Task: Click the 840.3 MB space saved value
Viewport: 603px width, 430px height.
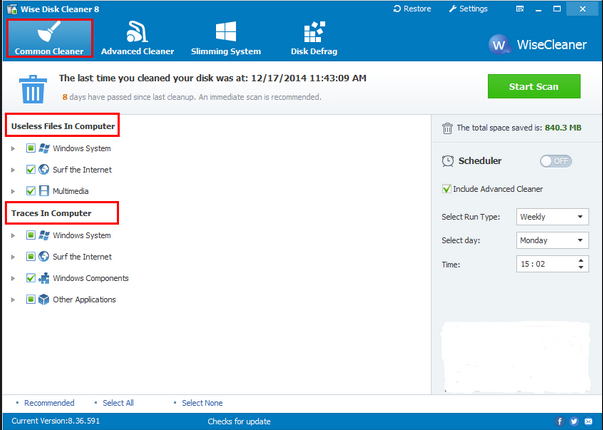Action: tap(563, 128)
